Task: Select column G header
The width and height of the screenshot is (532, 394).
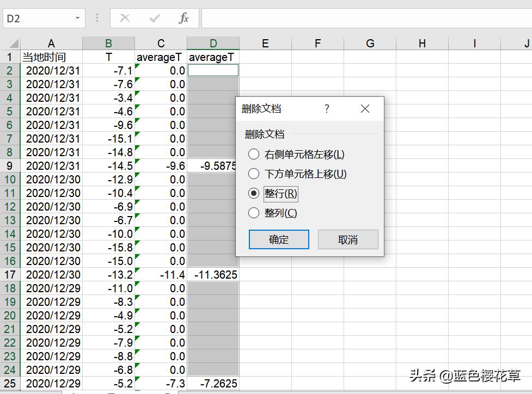Action: [x=370, y=44]
